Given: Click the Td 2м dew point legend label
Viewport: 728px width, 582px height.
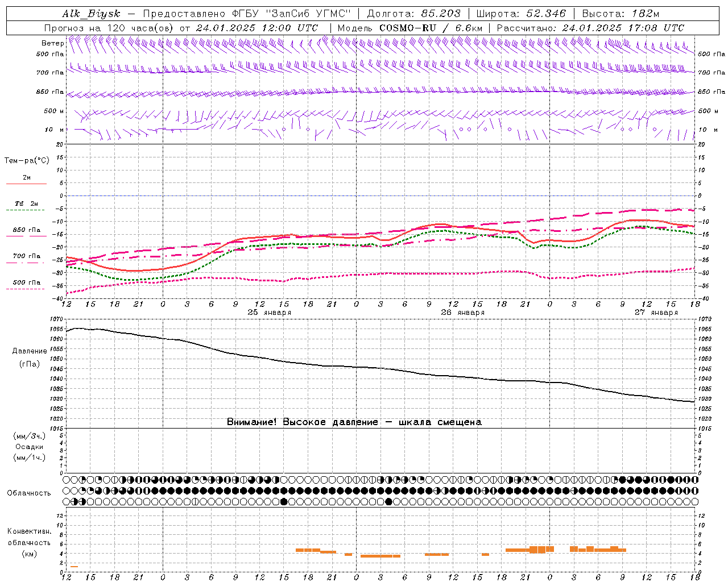Looking at the screenshot, I should pyautogui.click(x=27, y=203).
